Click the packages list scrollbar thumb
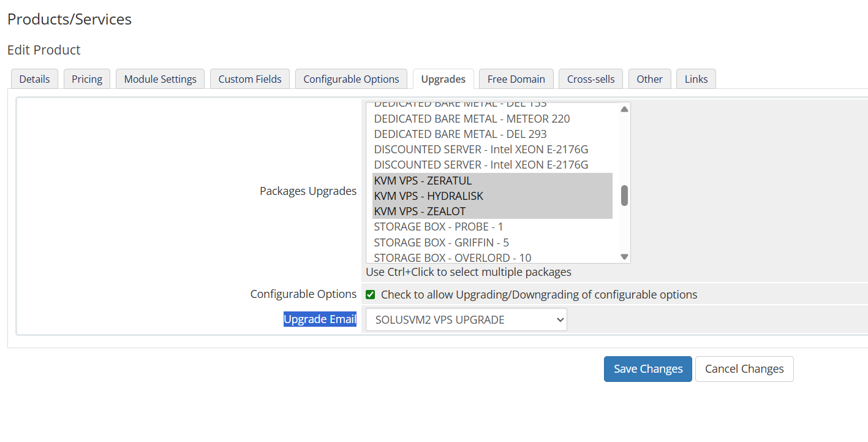Viewport: 868px width, 442px height. click(624, 196)
